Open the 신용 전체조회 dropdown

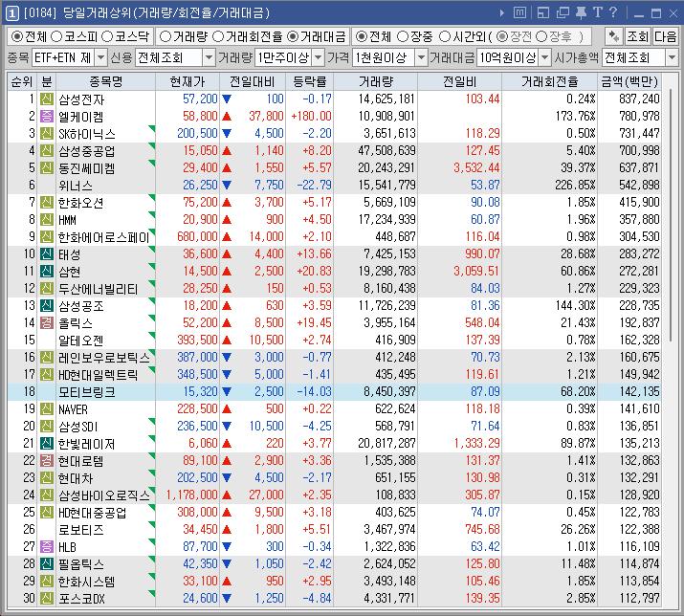(209, 57)
